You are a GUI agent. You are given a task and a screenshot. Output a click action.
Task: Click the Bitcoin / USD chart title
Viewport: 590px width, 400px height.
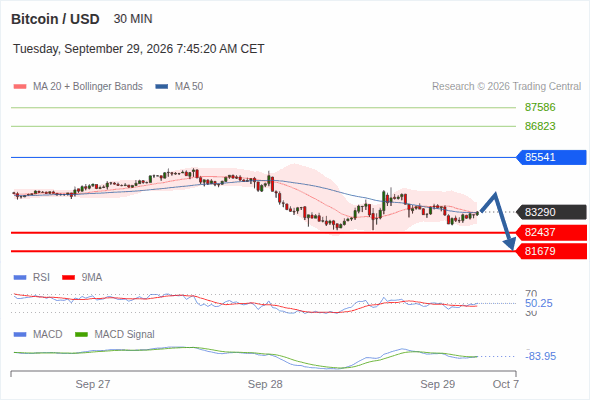pyautogui.click(x=55, y=19)
